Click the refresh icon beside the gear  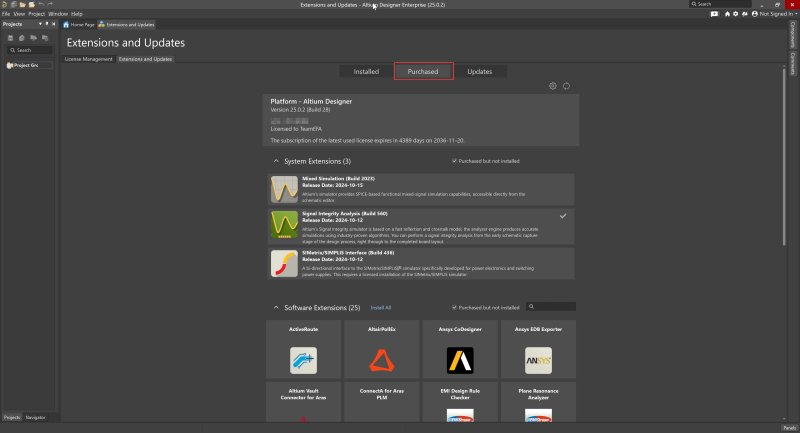pyautogui.click(x=566, y=86)
